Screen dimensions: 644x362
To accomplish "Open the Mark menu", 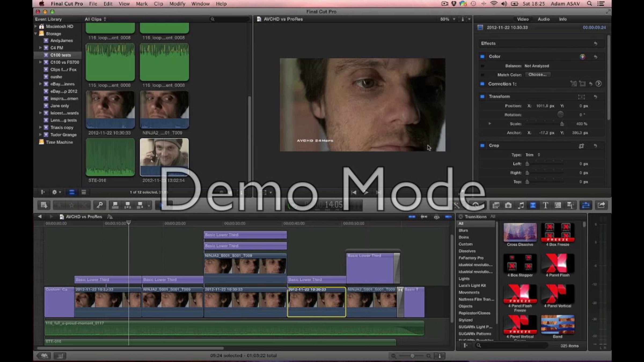I will (x=142, y=4).
